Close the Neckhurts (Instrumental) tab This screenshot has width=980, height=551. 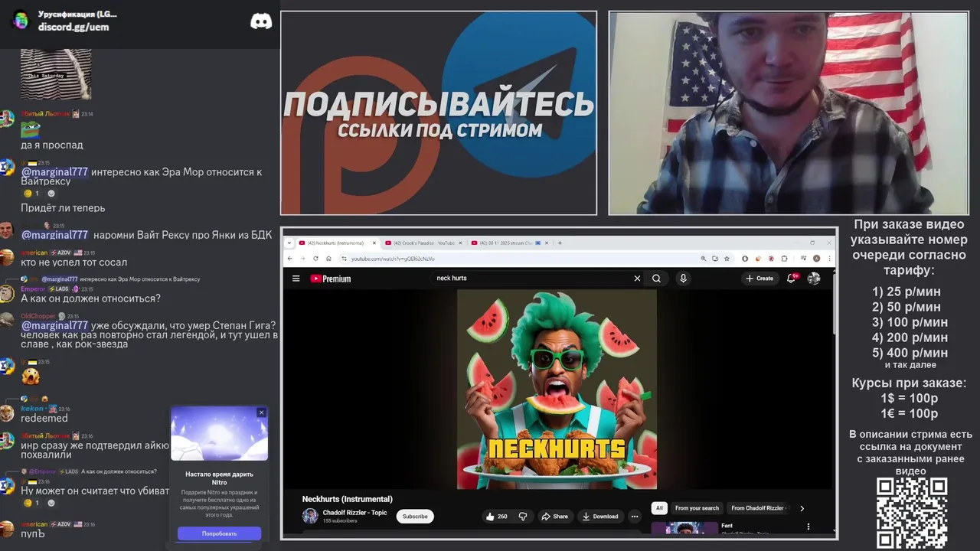click(374, 243)
